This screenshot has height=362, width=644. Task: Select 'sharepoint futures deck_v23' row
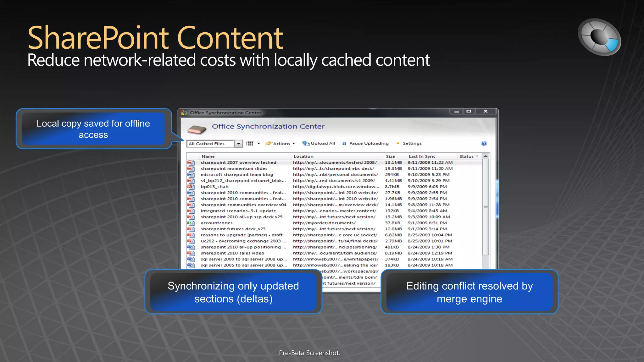coord(334,229)
